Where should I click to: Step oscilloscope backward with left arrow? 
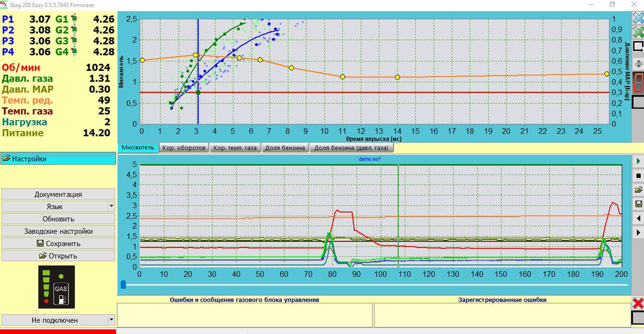[638, 218]
